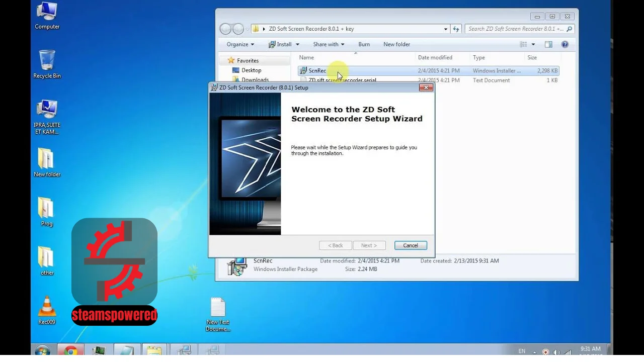644x362 pixels.
Task: Toggle the preview pane button in Explorer
Action: (x=548, y=44)
